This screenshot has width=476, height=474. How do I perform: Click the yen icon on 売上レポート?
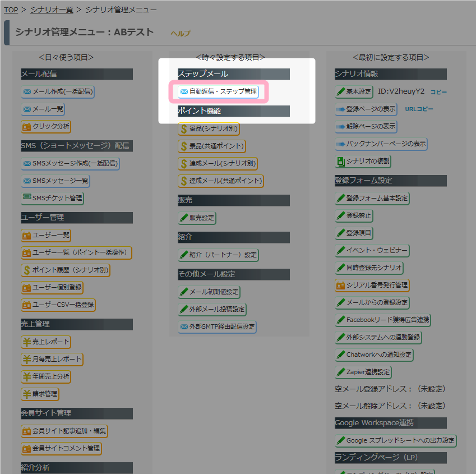pos(27,342)
